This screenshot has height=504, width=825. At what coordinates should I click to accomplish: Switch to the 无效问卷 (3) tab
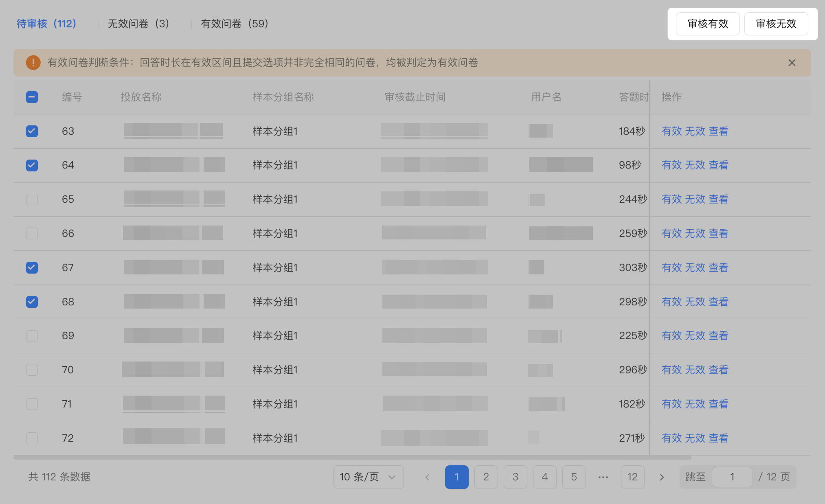pos(138,24)
